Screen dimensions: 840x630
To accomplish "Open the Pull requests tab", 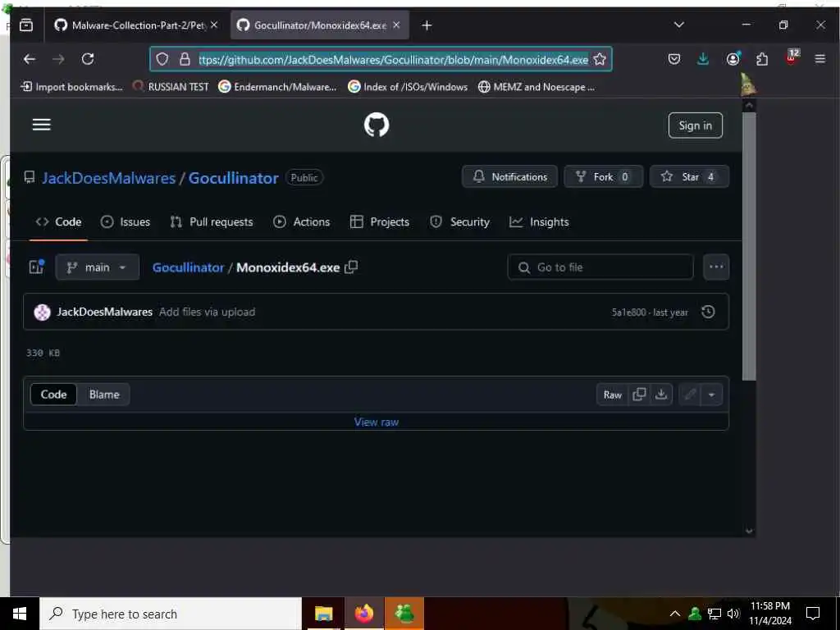I will [x=211, y=221].
